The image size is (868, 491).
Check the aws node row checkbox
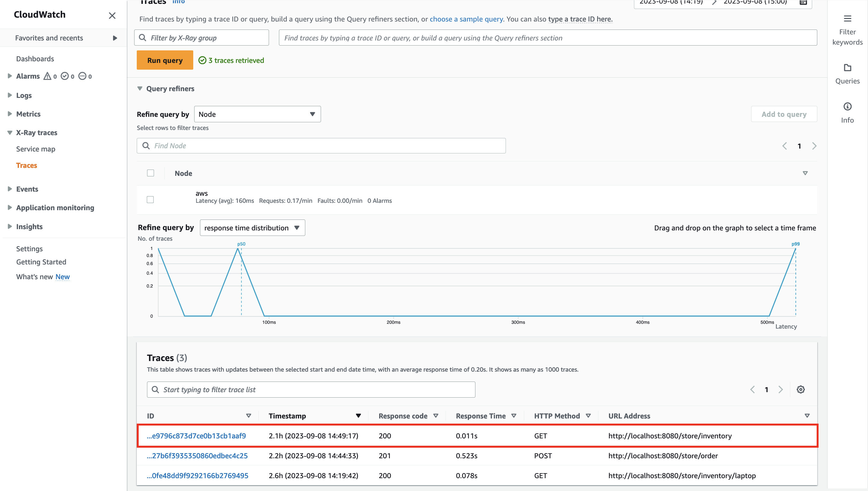(x=150, y=200)
